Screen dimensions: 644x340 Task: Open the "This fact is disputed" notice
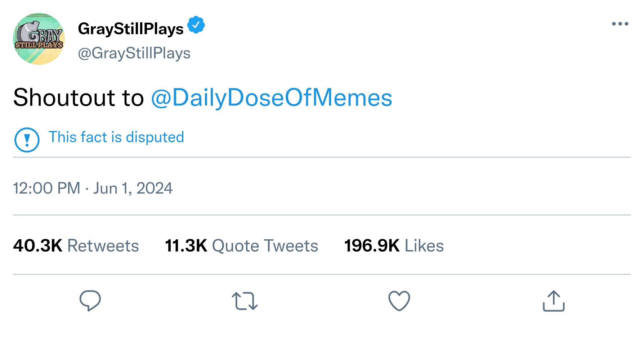[116, 137]
